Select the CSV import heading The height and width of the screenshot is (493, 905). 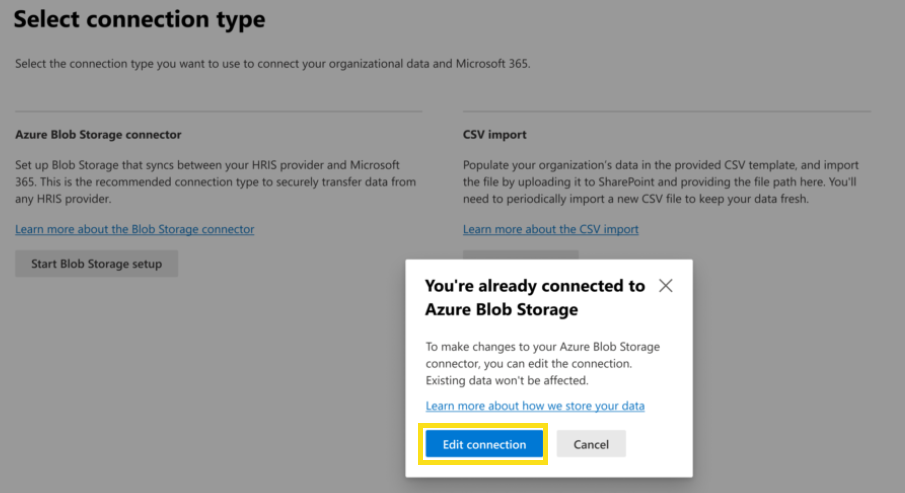495,135
